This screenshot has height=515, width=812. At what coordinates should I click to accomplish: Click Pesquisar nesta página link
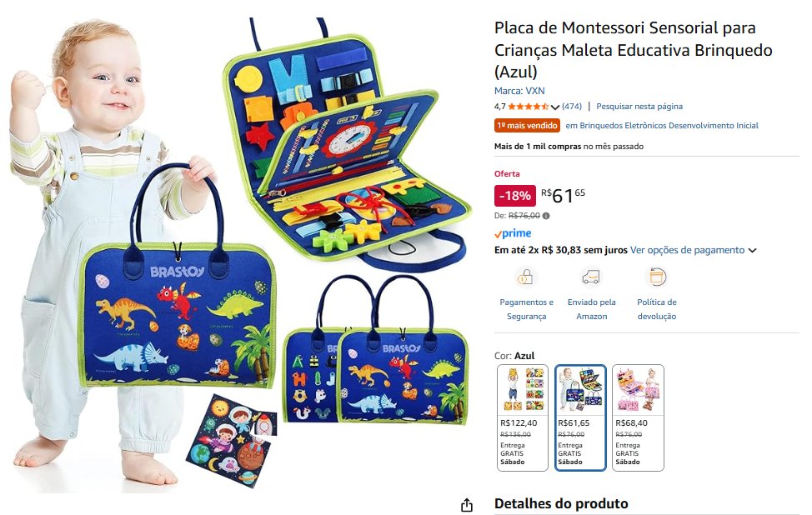click(639, 106)
